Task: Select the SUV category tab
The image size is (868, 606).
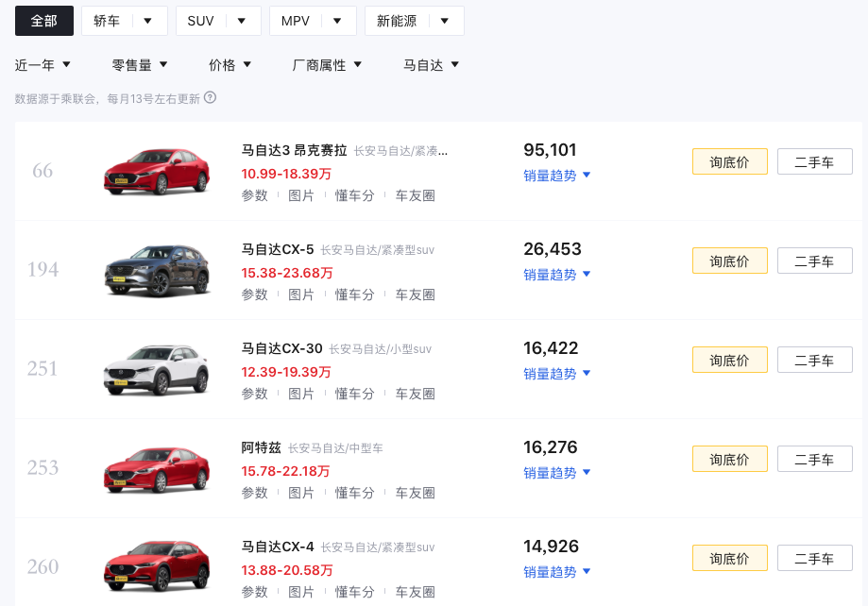Action: (200, 21)
